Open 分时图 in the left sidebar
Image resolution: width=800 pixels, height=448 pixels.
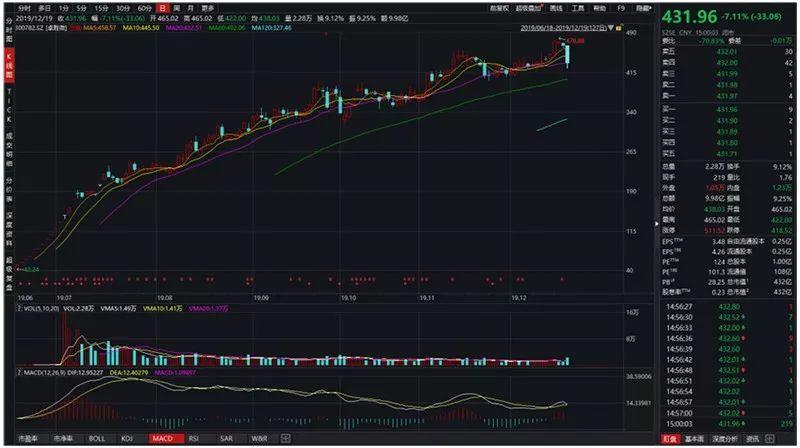[x=9, y=30]
